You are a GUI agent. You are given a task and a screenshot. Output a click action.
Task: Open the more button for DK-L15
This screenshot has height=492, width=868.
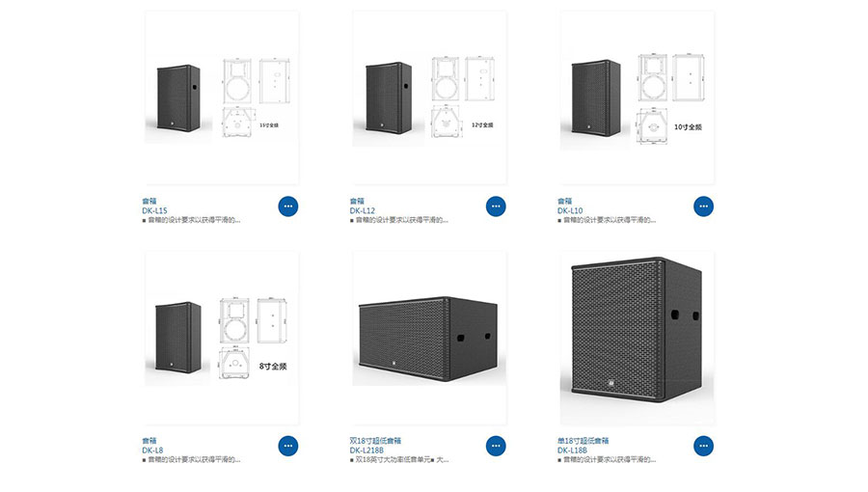tap(287, 206)
